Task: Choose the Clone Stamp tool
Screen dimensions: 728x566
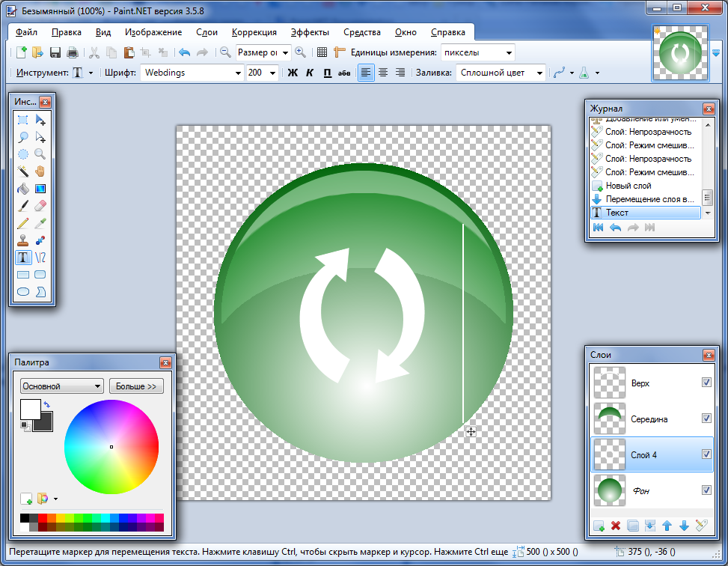Action: [22, 240]
